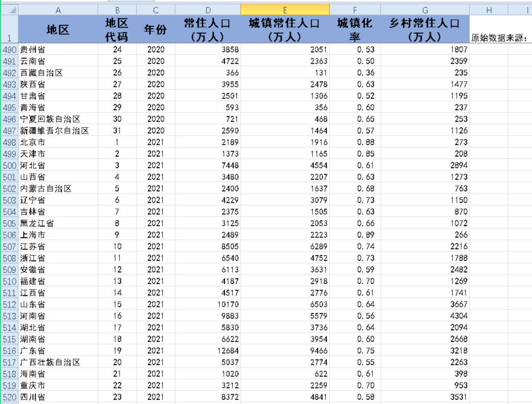Click population value 10170 for 山东省
The width and height of the screenshot is (532, 404).
click(x=208, y=305)
